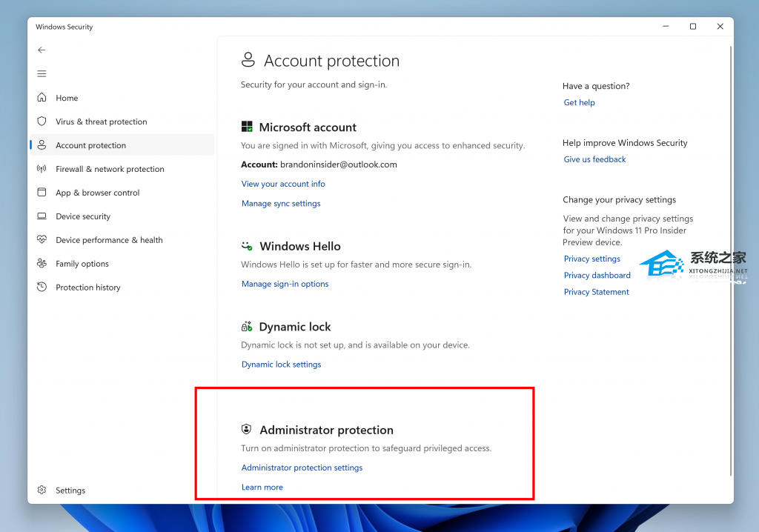759x532 pixels.
Task: Click Firewall & network protection antenna icon
Action: [42, 169]
